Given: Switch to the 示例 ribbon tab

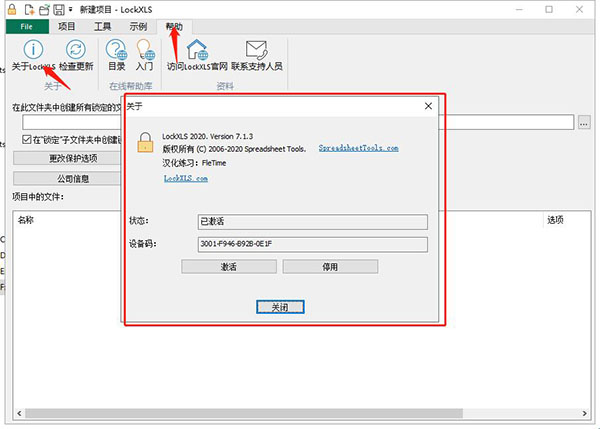Looking at the screenshot, I should 140,27.
